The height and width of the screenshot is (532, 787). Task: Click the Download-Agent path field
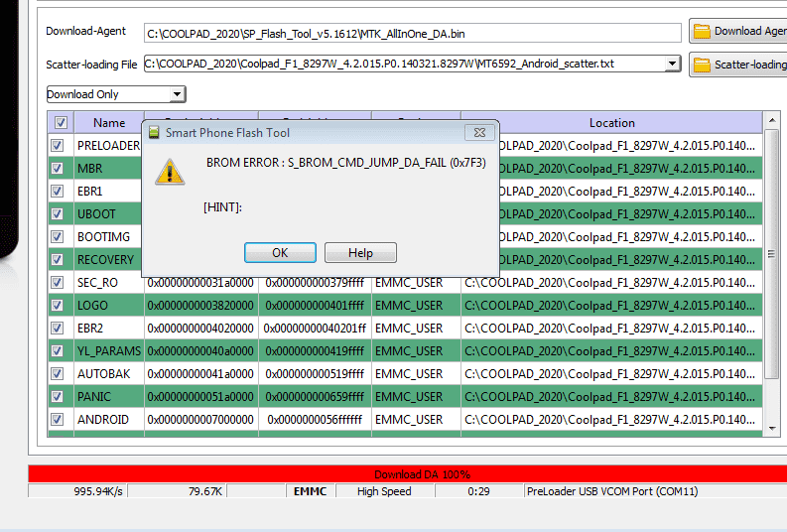tap(412, 34)
